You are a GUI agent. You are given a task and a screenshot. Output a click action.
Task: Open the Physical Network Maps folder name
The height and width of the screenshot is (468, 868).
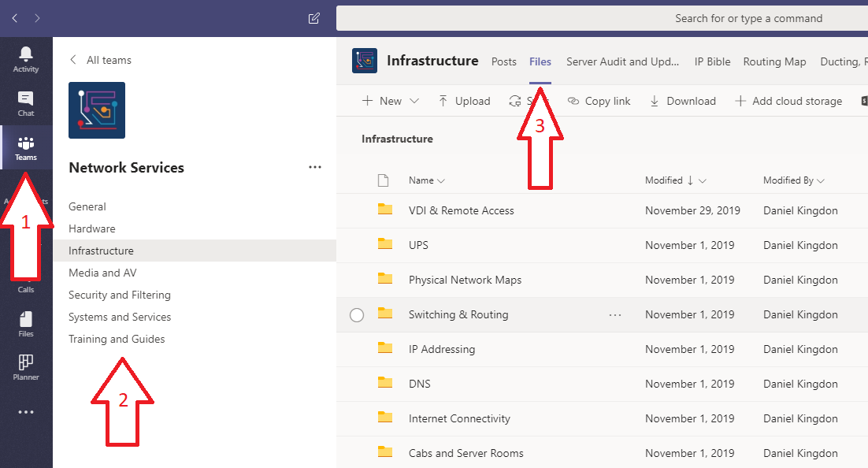tap(465, 280)
